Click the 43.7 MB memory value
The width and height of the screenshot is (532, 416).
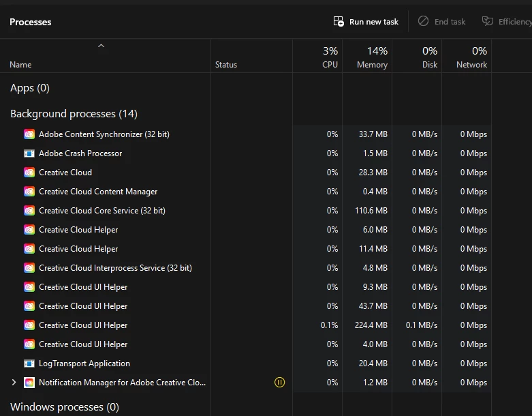pyautogui.click(x=373, y=306)
